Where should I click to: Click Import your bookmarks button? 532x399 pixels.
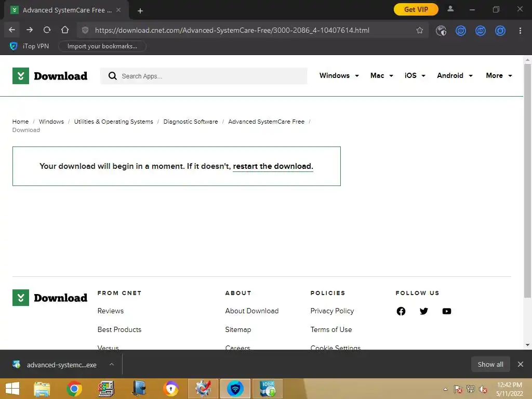click(x=102, y=46)
